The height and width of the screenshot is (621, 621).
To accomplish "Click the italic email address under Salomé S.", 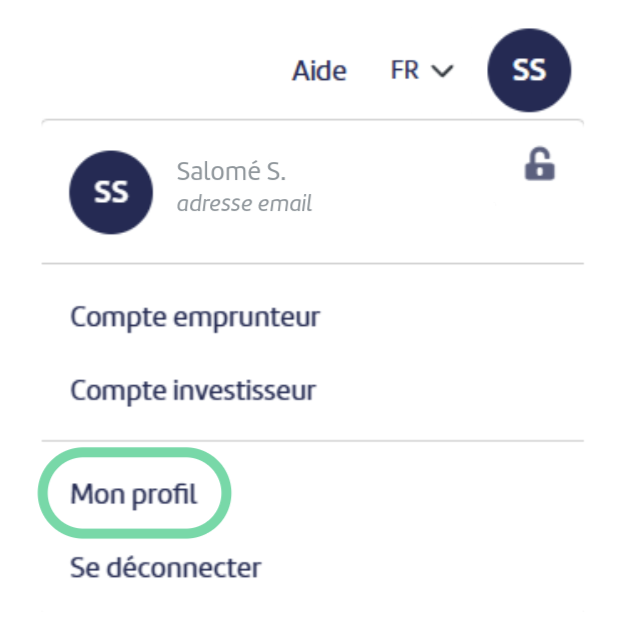I will tap(244, 204).
